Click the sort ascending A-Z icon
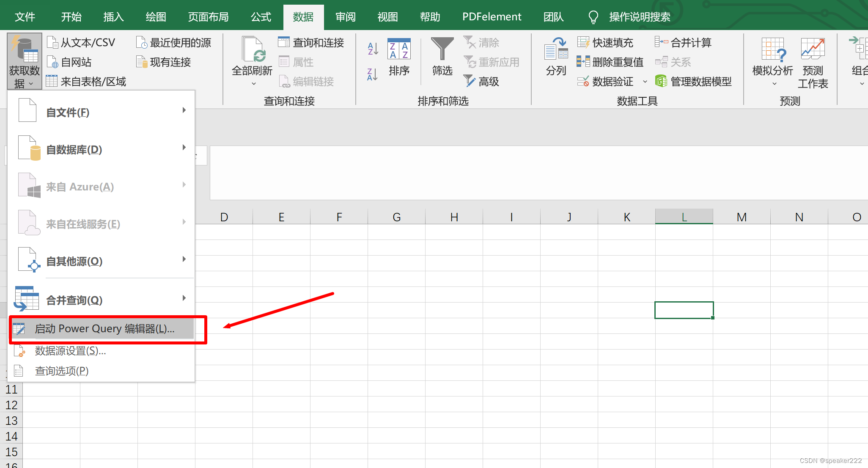The width and height of the screenshot is (868, 468). (x=373, y=49)
